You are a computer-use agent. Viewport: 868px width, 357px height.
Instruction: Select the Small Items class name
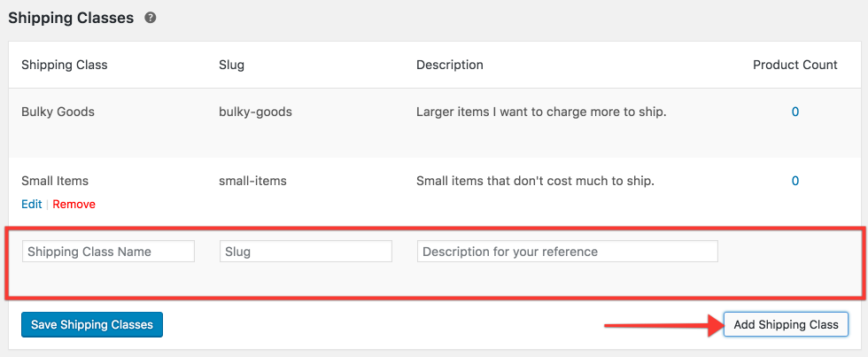[x=55, y=181]
